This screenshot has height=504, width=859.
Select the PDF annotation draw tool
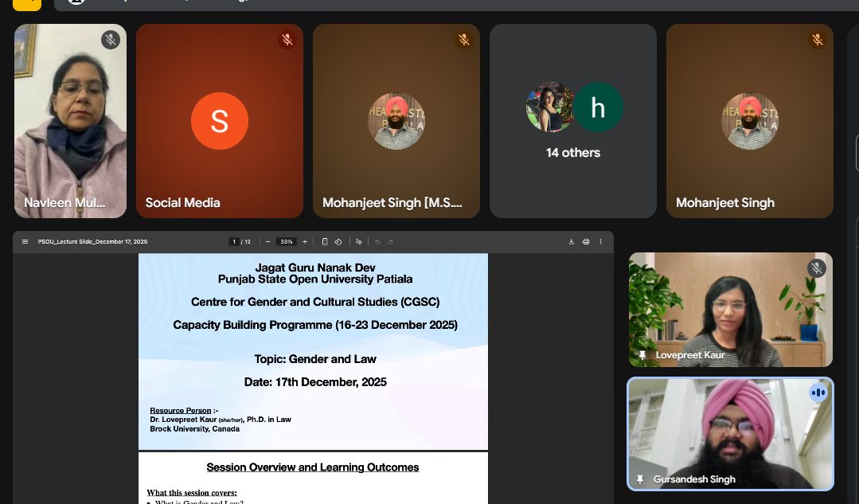358,241
